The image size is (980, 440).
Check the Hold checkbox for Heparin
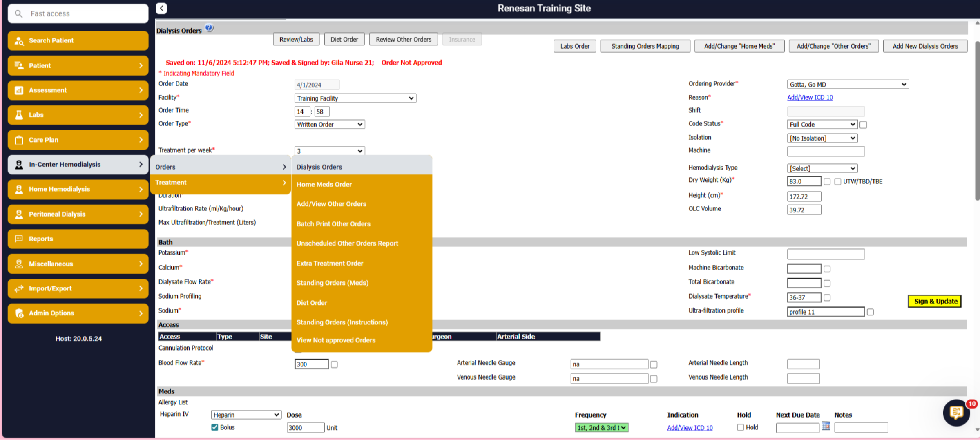740,427
